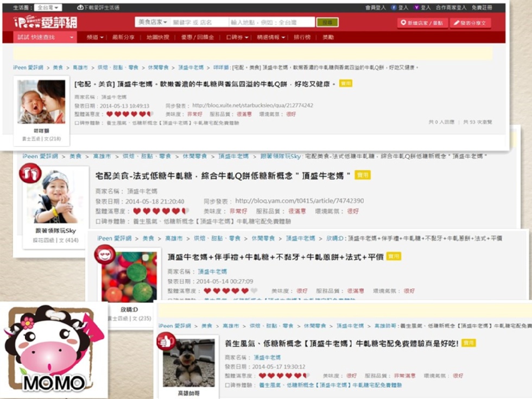Click the 欣晴:D username under avatar

click(x=129, y=309)
